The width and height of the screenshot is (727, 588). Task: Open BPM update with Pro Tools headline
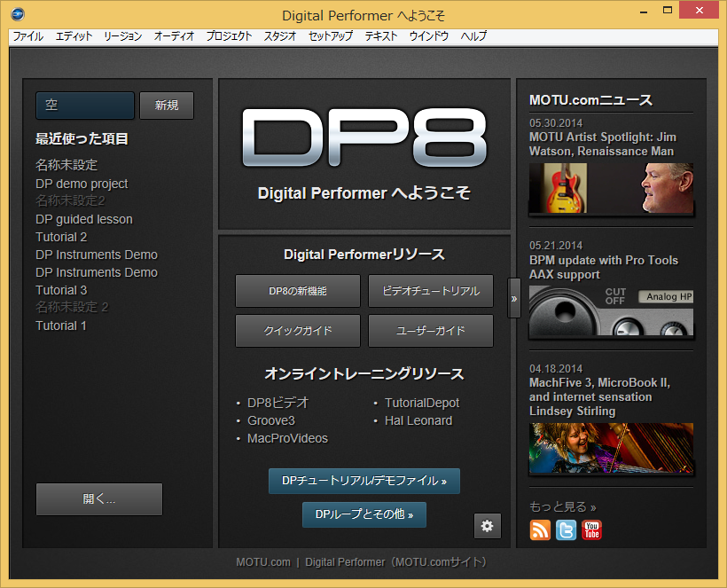[604, 267]
